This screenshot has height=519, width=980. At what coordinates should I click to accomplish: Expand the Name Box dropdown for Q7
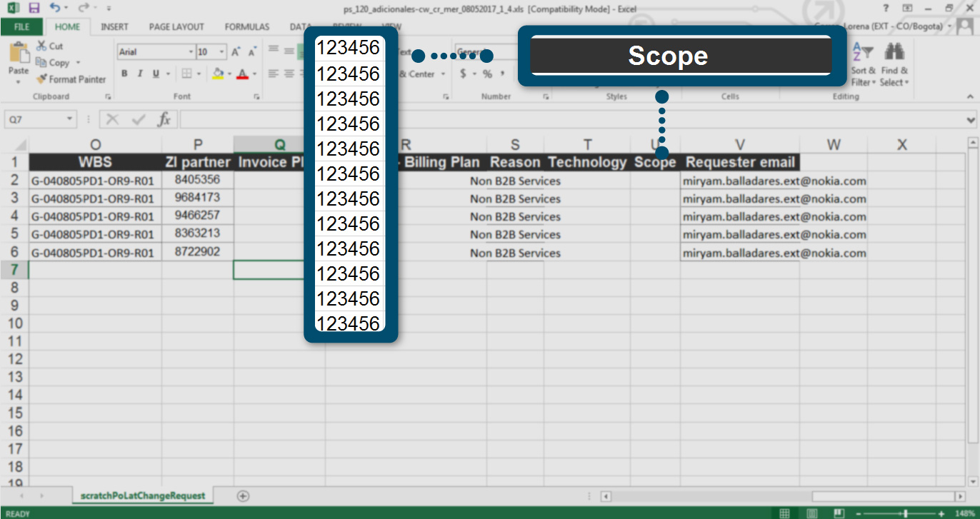(69, 120)
